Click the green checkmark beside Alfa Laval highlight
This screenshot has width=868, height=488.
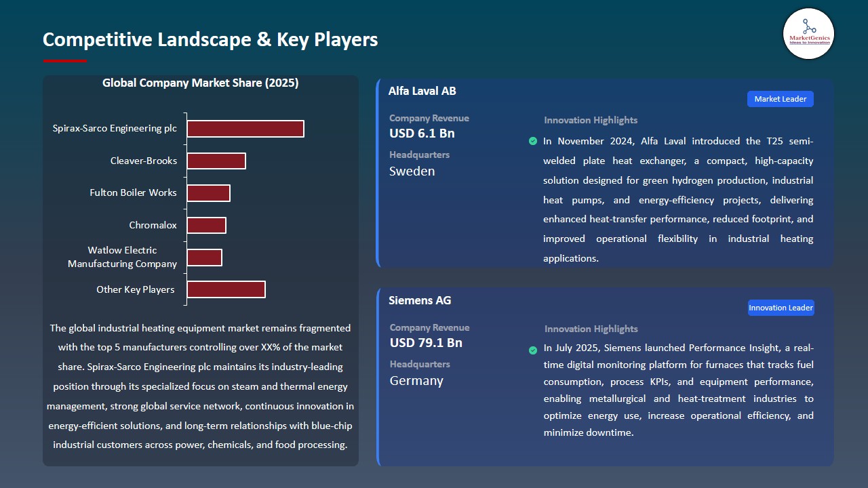pyautogui.click(x=533, y=141)
